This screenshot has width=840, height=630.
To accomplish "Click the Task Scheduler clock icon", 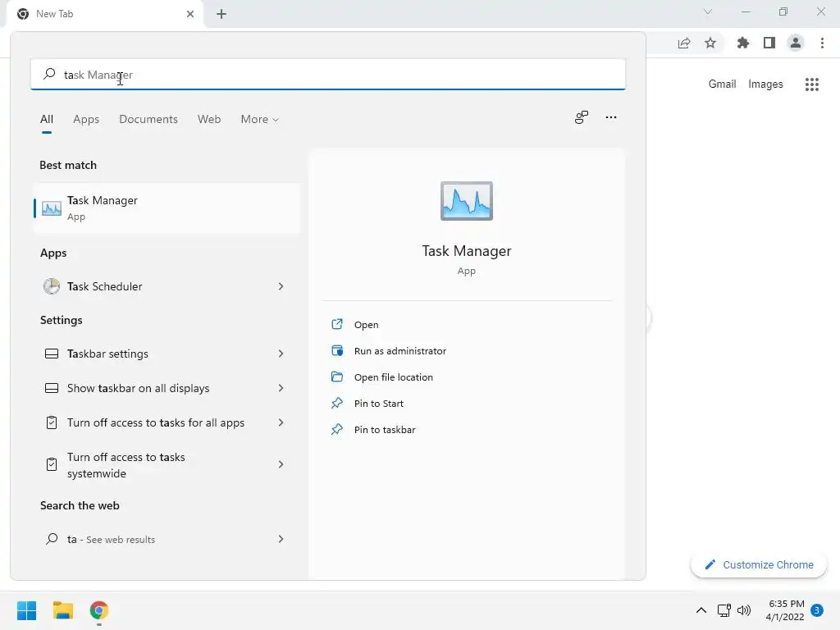I will point(52,286).
